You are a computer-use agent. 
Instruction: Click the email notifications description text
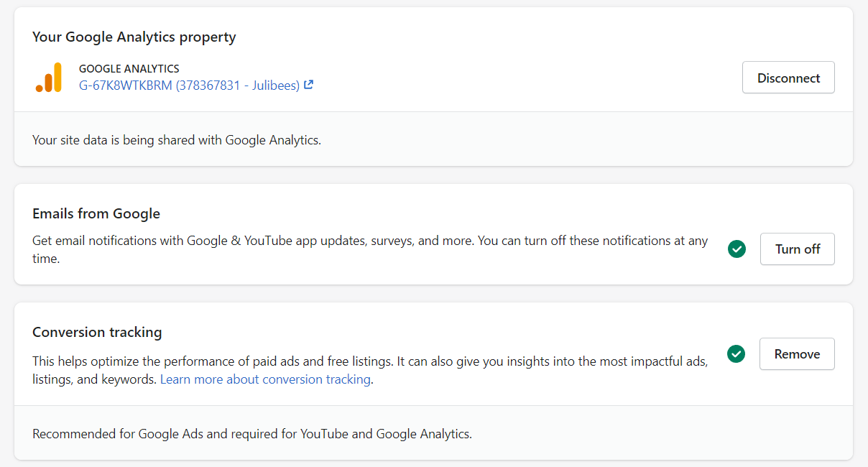point(251,241)
